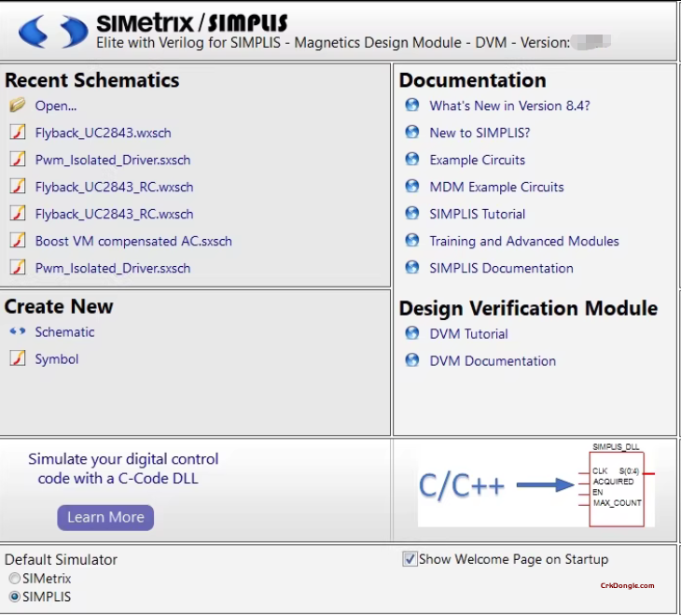Click the blue arrows icon beside Schematic
The height and width of the screenshot is (616, 681).
click(x=18, y=331)
